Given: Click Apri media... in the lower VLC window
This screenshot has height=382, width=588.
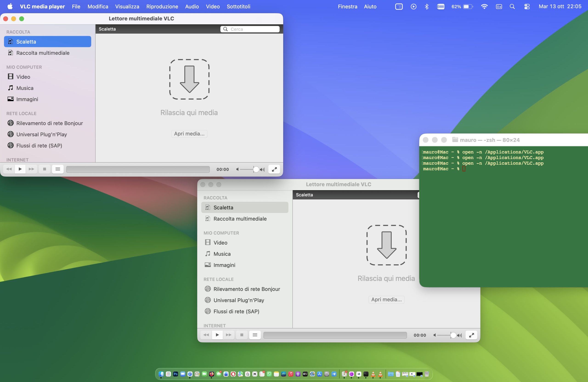Looking at the screenshot, I should (386, 300).
